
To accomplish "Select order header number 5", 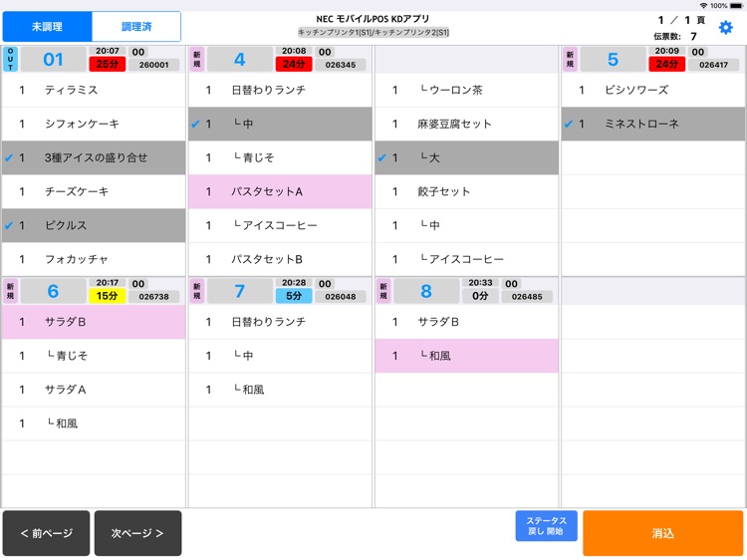I will 613,59.
